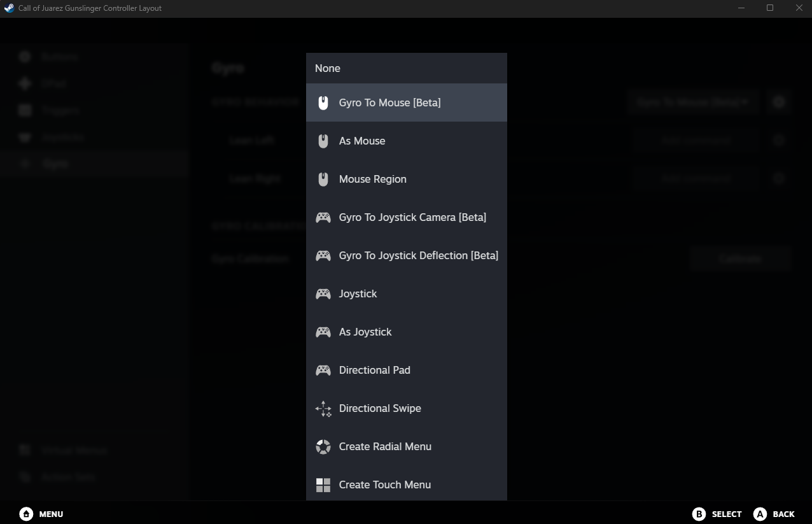Click the gamepad icon next to Directional Pad

click(x=323, y=370)
